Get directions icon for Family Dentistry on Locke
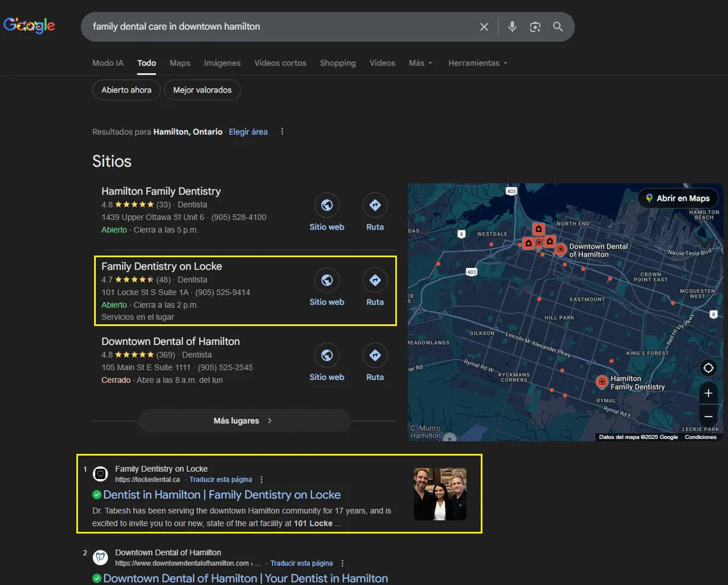This screenshot has width=728, height=585. [375, 280]
